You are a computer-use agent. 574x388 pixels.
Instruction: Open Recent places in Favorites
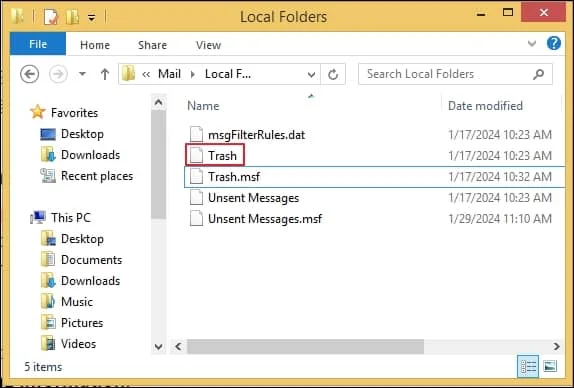click(97, 176)
